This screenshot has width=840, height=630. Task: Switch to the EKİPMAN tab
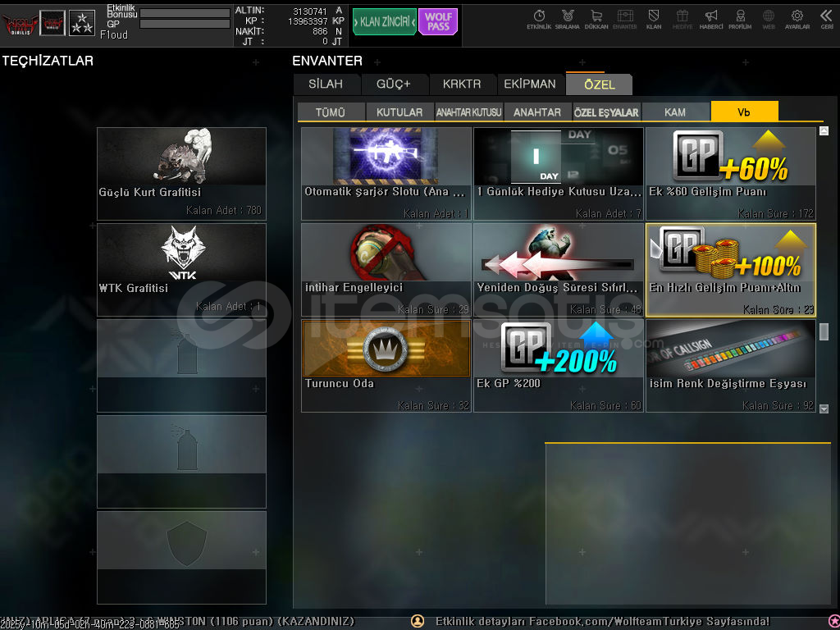(530, 84)
